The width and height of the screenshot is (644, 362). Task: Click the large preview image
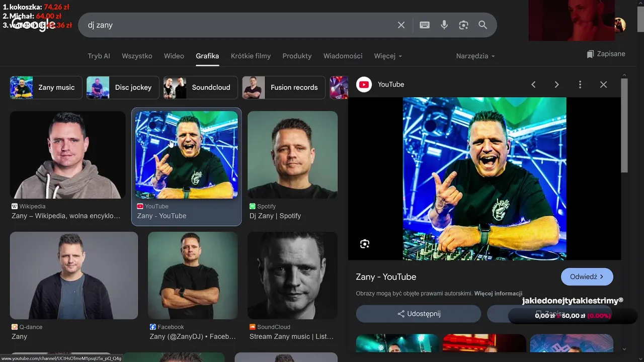pyautogui.click(x=485, y=178)
